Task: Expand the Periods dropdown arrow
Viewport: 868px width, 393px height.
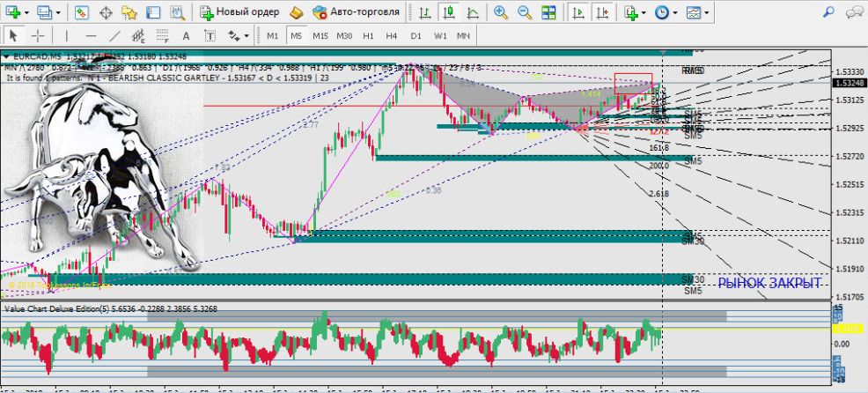Action: (x=675, y=12)
